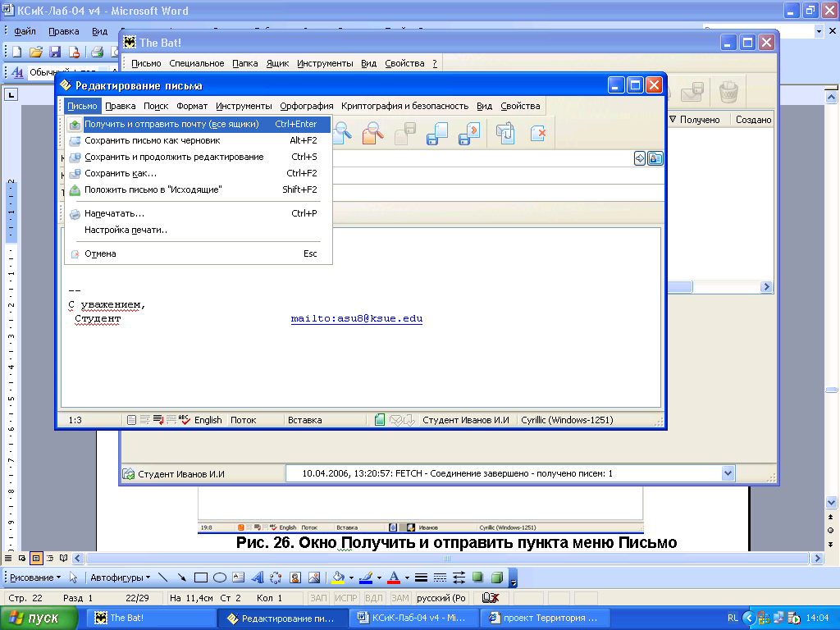The image size is (840, 630).
Task: Click the green page icon in editor status bar
Action: (379, 420)
